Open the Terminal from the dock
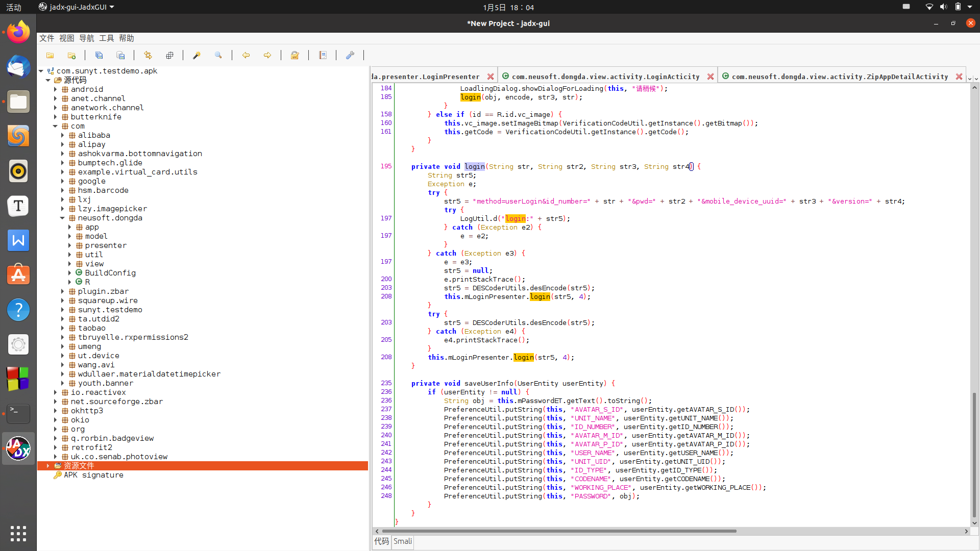 pos(18,414)
